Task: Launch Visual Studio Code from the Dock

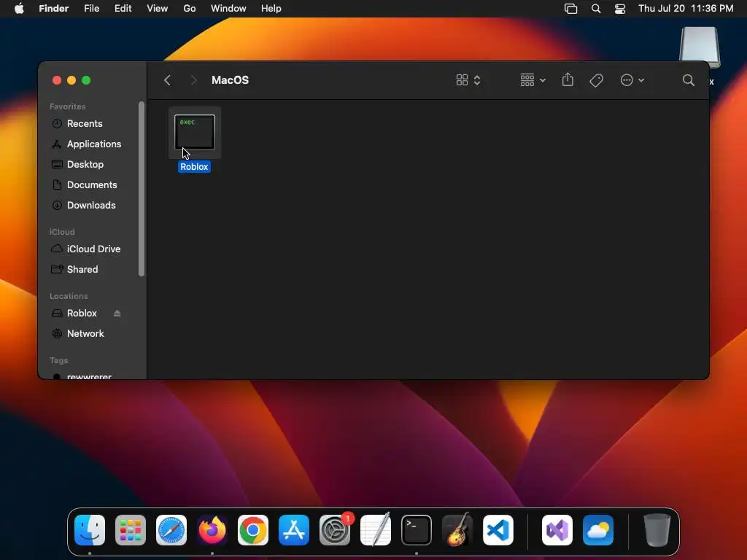Action: click(498, 530)
